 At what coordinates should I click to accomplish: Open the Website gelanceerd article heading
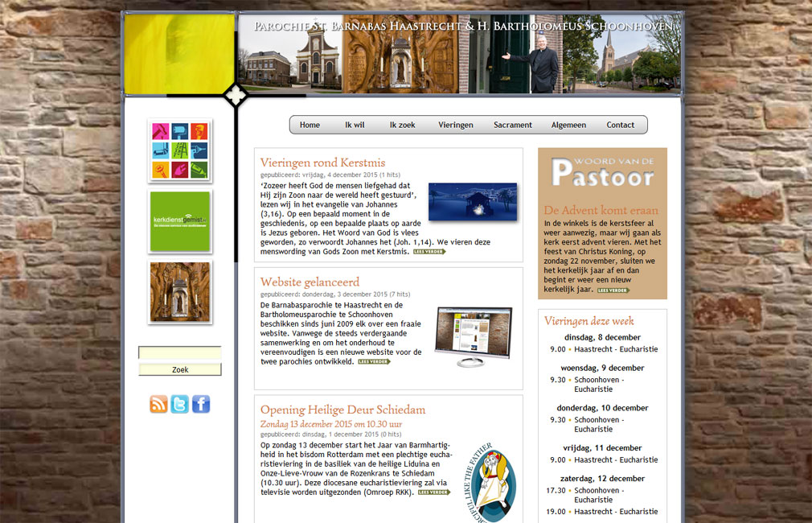pyautogui.click(x=310, y=282)
